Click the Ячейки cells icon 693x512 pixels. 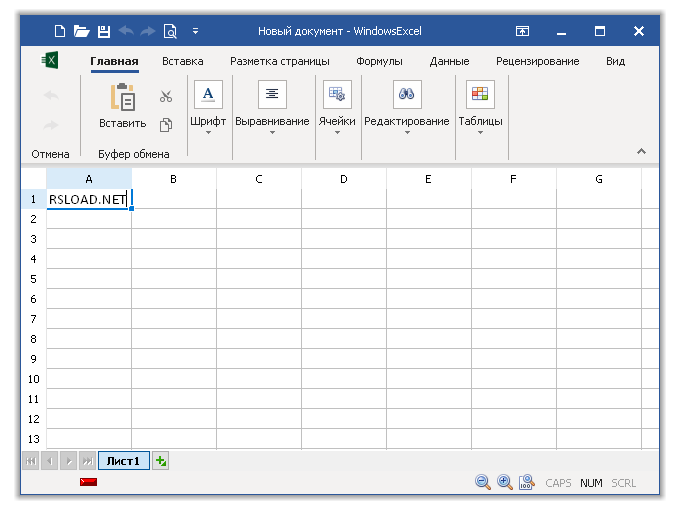click(337, 94)
